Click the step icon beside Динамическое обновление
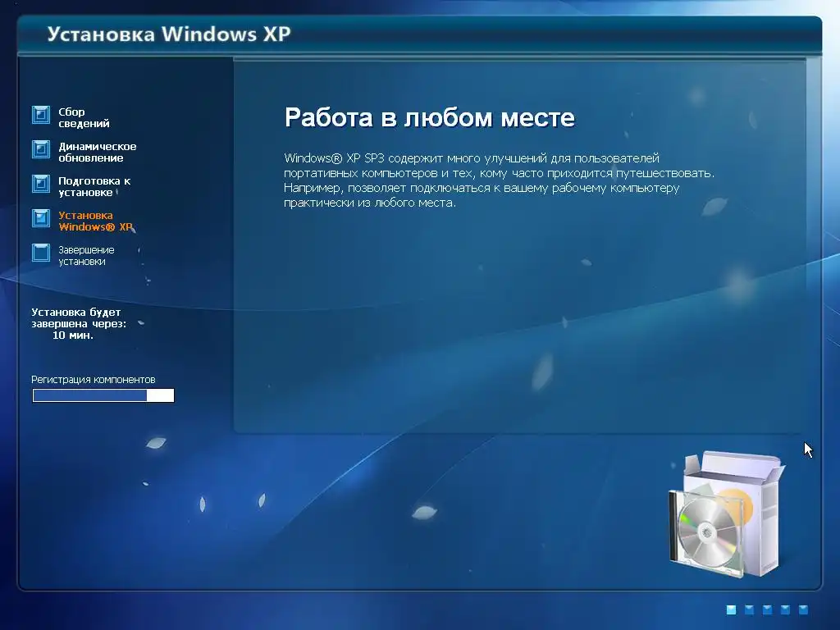The width and height of the screenshot is (840, 630). 41,149
